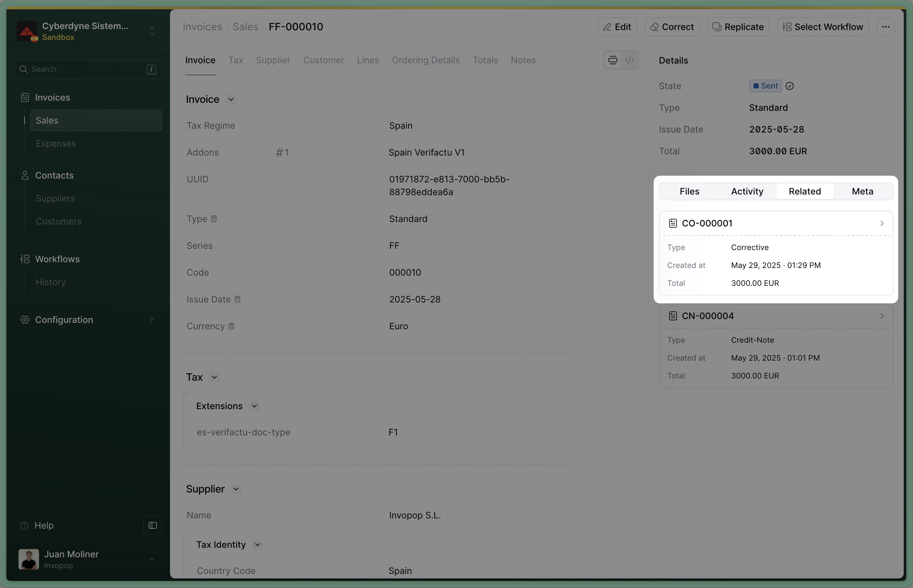This screenshot has width=913, height=588.
Task: Open related document CO-000001
Action: [776, 223]
